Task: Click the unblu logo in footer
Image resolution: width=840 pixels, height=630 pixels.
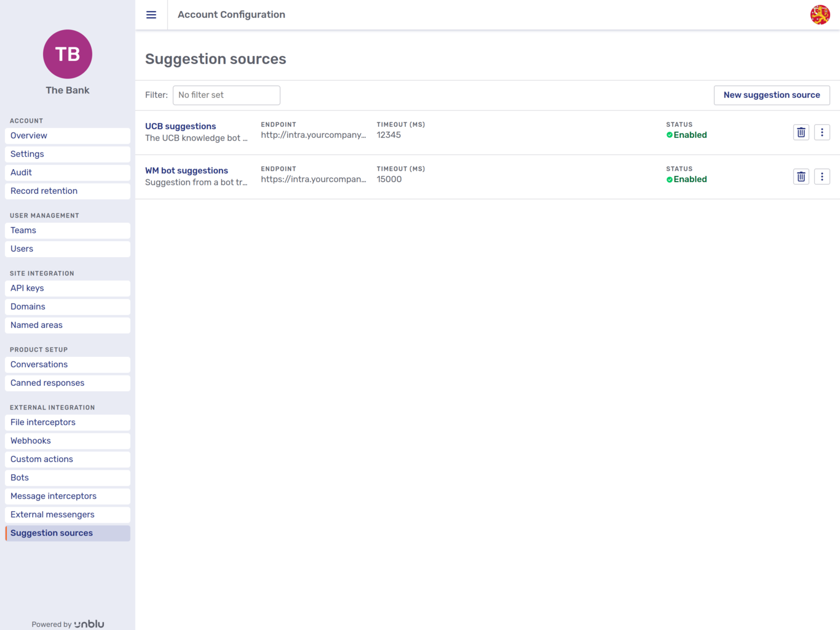Action: click(89, 624)
